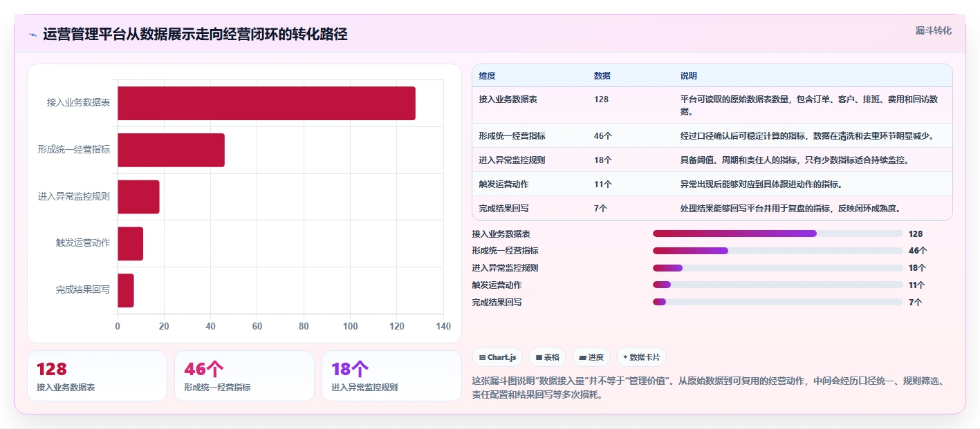
Task: Click the progress list value 7个
Action: (x=915, y=302)
